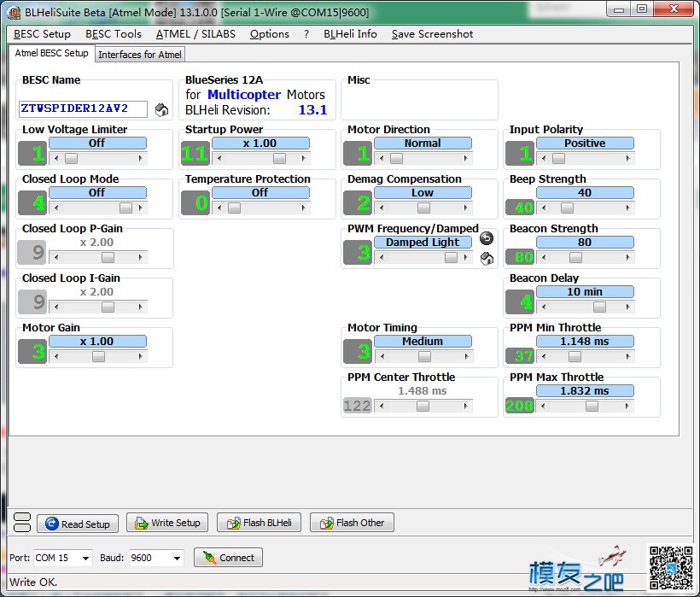This screenshot has width=700, height=597.
Task: Click the Demag Compensation slider's left arrow
Action: pyautogui.click(x=382, y=208)
